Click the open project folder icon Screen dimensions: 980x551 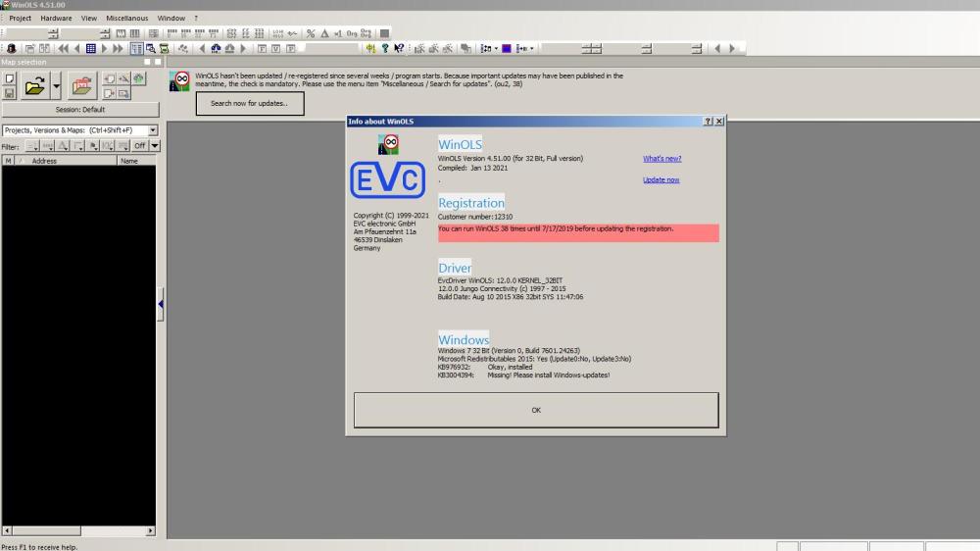(34, 85)
